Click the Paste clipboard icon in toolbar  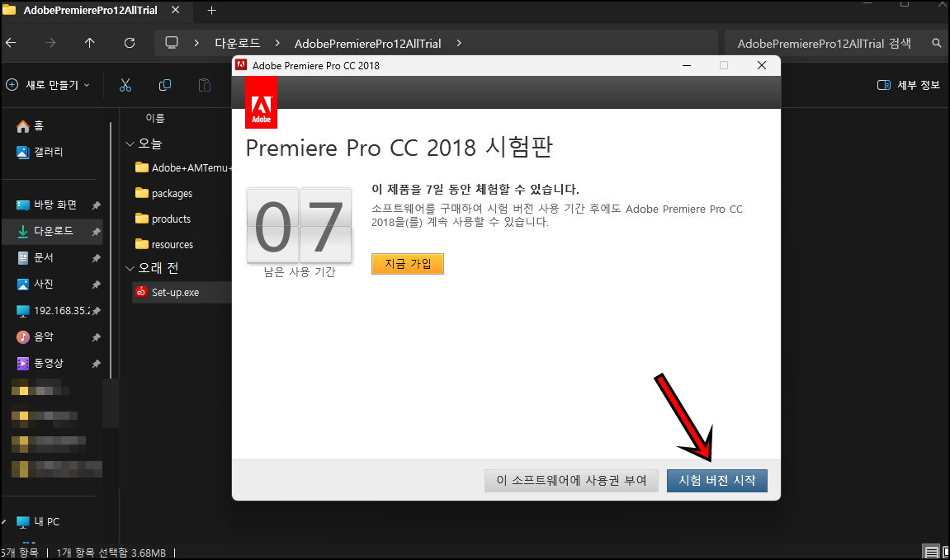click(205, 86)
